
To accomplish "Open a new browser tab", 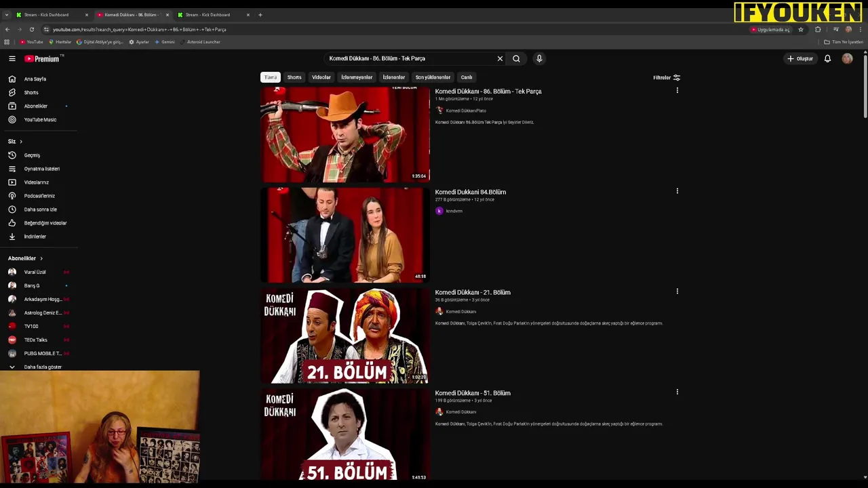I will [x=260, y=15].
